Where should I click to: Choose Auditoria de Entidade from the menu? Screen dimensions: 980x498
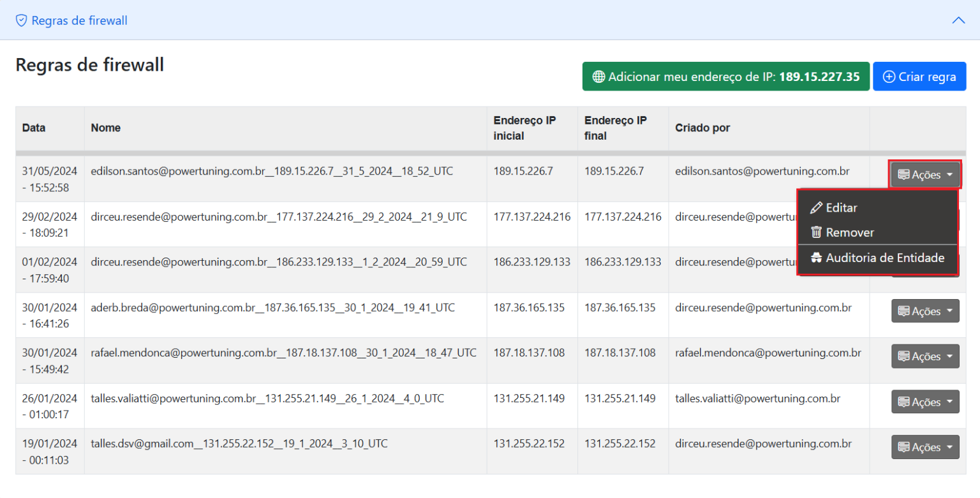884,258
